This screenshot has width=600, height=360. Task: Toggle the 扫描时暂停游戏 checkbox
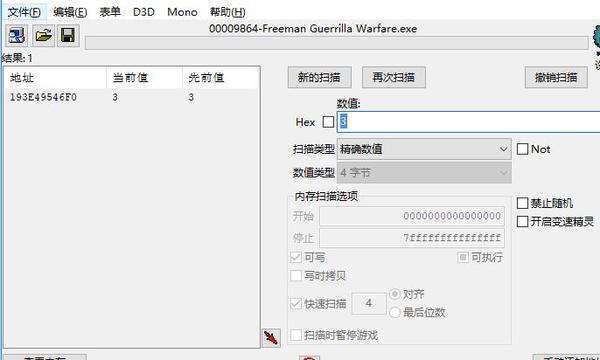pyautogui.click(x=296, y=336)
